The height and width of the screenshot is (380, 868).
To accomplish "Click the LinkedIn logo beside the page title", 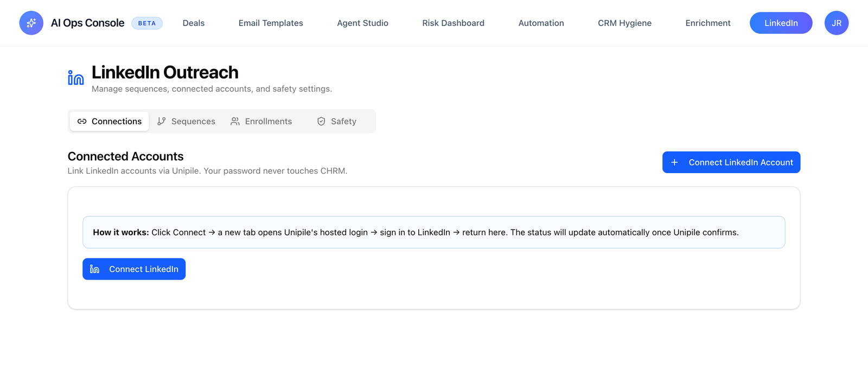I will click(x=76, y=78).
